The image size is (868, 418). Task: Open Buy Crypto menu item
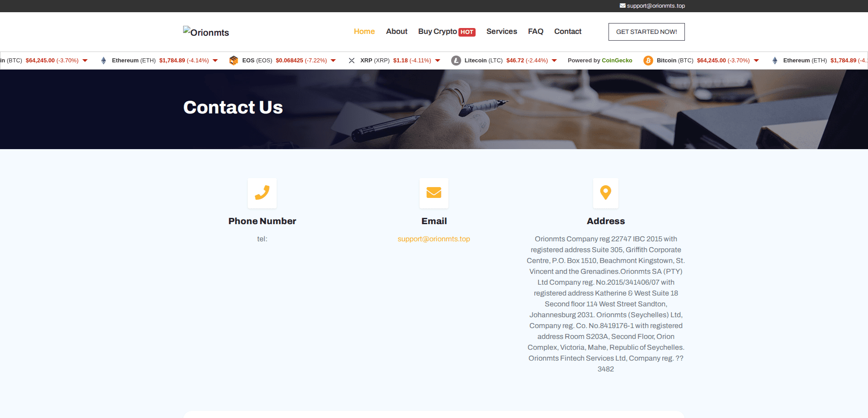pyautogui.click(x=437, y=31)
